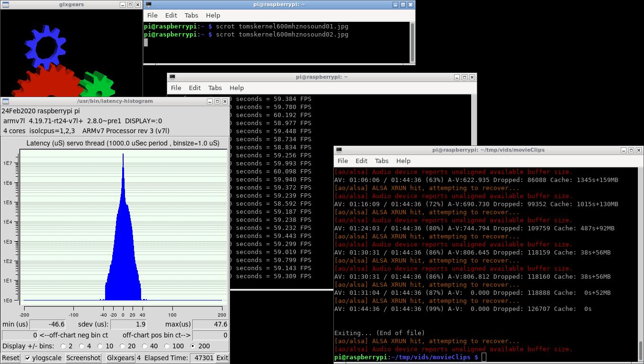Screen dimensions: 644x364
Task: Click the top terminal window's titlebar icon
Action: [x=149, y=5]
